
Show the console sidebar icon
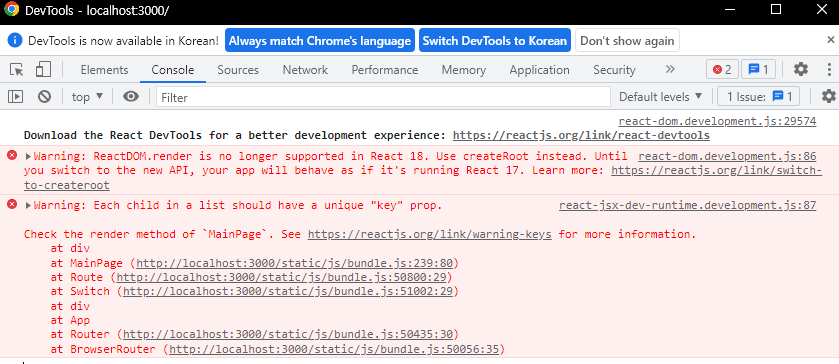16,97
